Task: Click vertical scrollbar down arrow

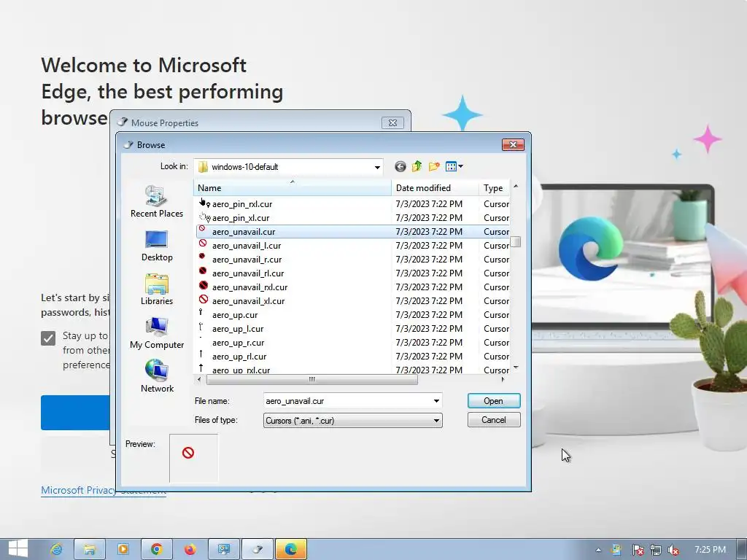Action: click(x=516, y=367)
